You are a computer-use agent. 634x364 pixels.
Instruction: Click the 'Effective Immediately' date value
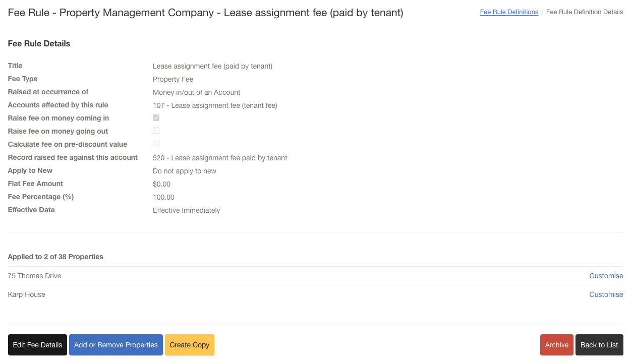click(186, 210)
